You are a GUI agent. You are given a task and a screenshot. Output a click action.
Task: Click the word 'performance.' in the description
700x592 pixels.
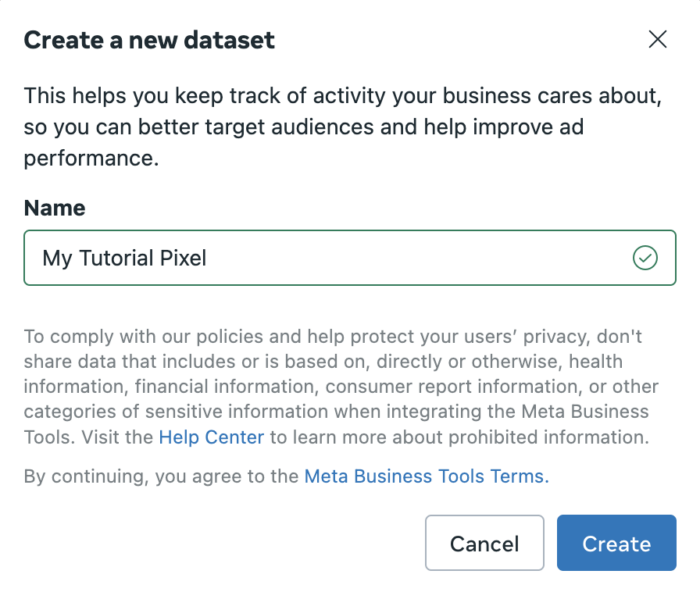[x=91, y=159]
